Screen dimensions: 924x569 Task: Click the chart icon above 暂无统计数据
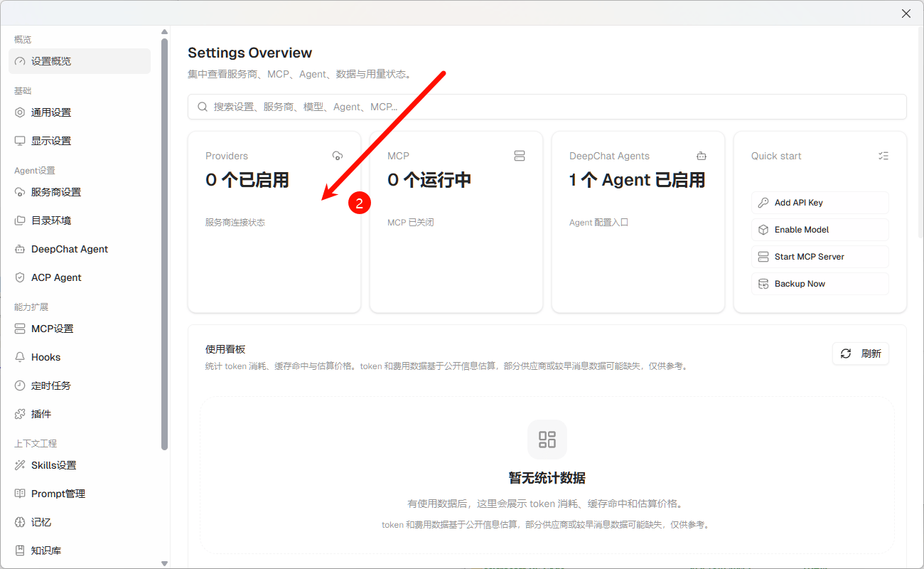click(547, 440)
